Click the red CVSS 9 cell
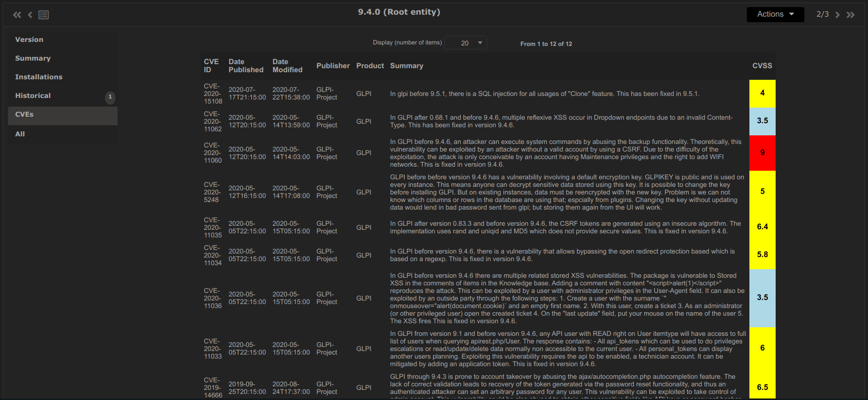This screenshot has height=400, width=868. coord(763,153)
